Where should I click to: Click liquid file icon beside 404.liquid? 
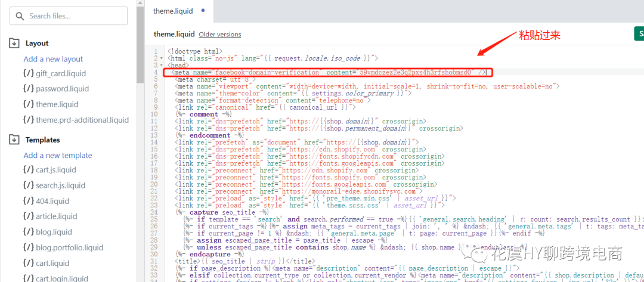(29, 201)
